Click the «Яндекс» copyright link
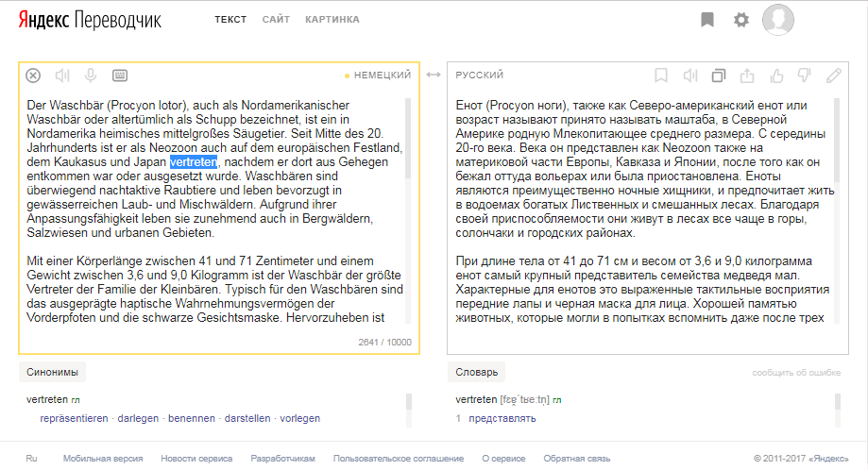Screen dimensions: 868x470 point(827,459)
